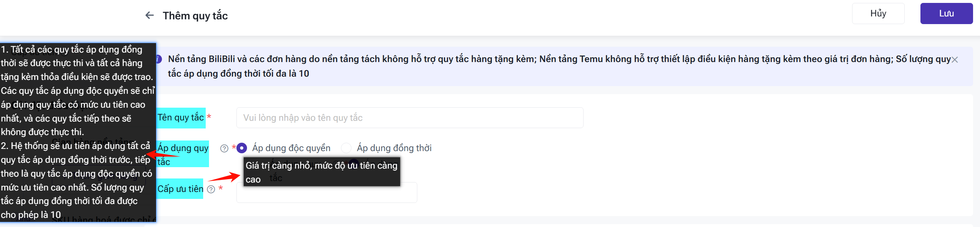The image size is (980, 227).
Task: Select the Áp dụng độc quyền radio button
Action: (x=242, y=148)
